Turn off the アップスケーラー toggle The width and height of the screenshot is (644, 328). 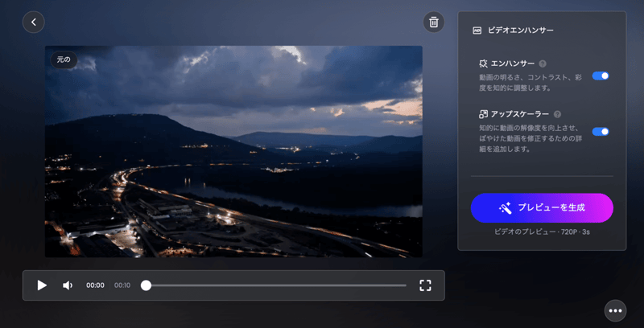pos(600,131)
